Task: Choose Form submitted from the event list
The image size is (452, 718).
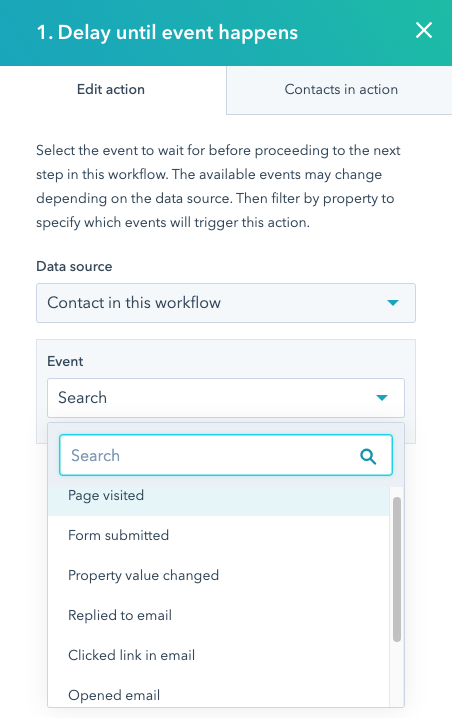Action: tap(218, 535)
